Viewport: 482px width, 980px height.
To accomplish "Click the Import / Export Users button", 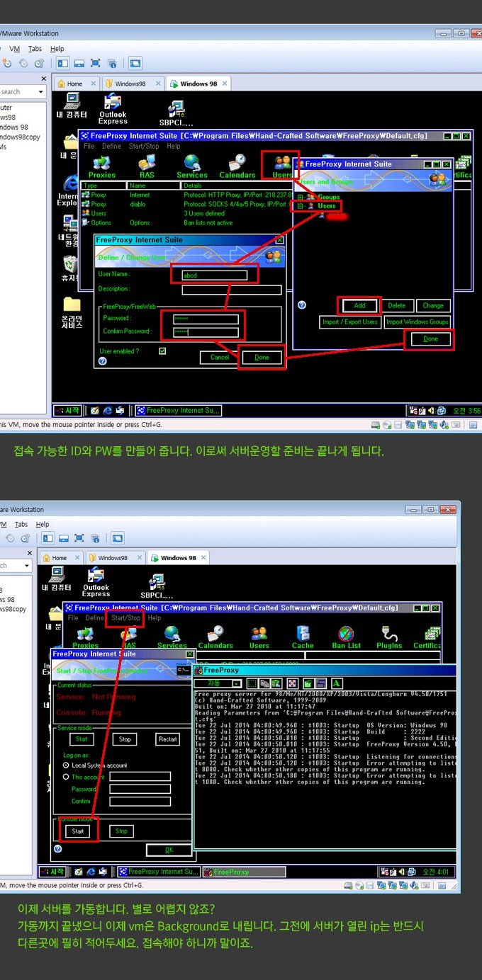I will (x=351, y=322).
